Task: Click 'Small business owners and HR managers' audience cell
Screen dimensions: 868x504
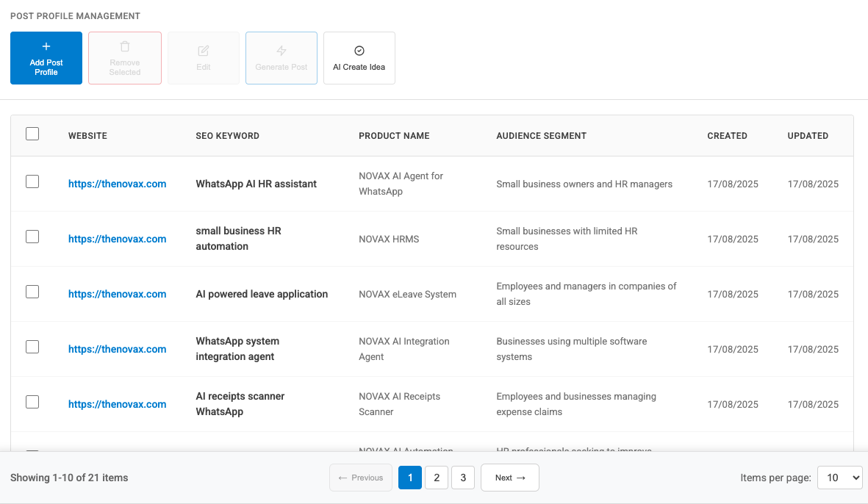Action: click(x=584, y=184)
